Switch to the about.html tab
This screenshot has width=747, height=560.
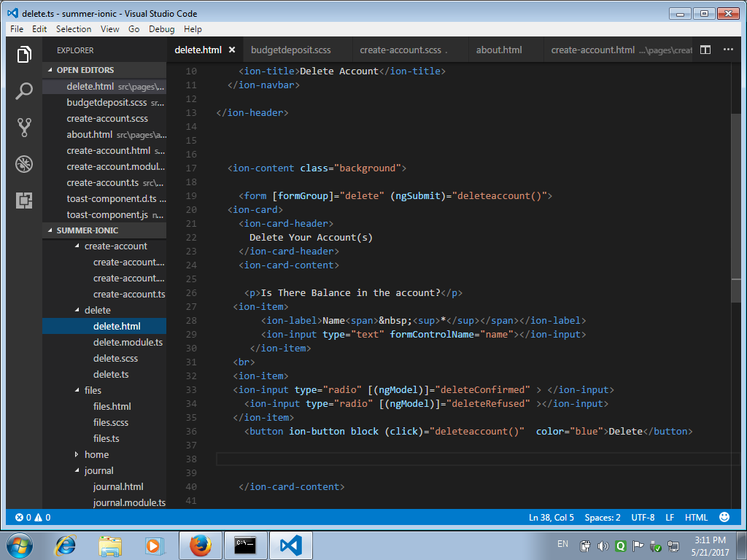(x=499, y=50)
